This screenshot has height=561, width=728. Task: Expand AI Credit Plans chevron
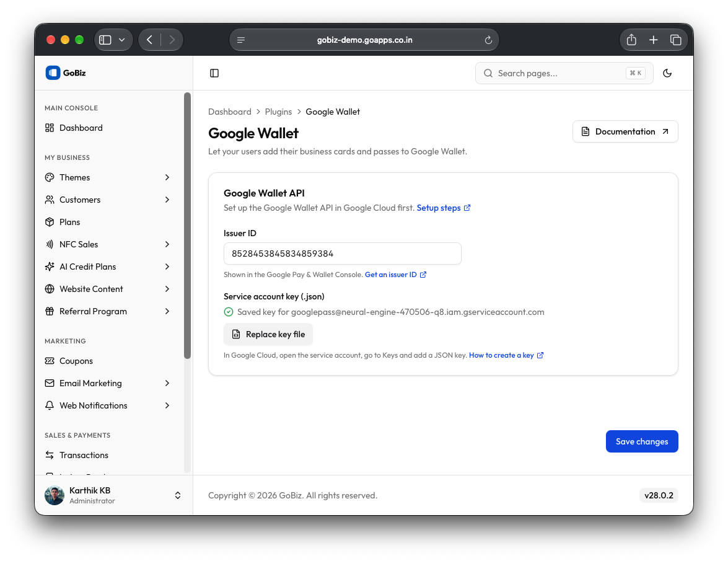point(167,267)
